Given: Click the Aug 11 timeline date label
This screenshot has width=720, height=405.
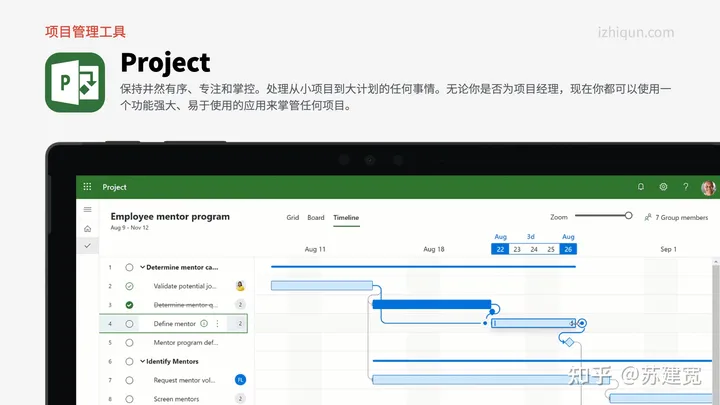Looking at the screenshot, I should 315,249.
